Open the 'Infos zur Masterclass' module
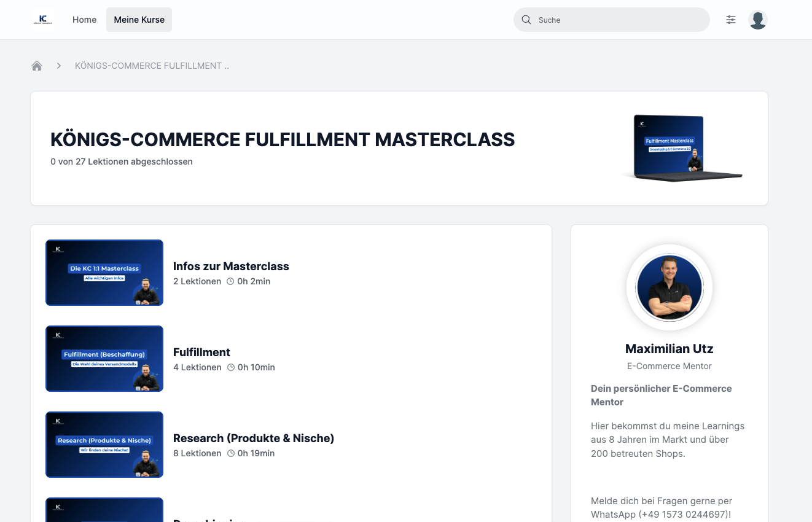Screen dimensions: 812x522 [x=231, y=266]
